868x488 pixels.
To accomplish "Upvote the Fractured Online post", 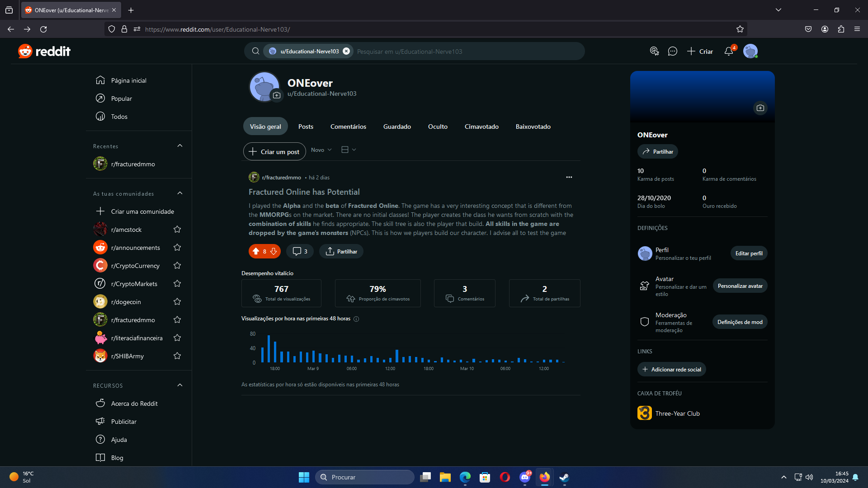I will pyautogui.click(x=256, y=251).
